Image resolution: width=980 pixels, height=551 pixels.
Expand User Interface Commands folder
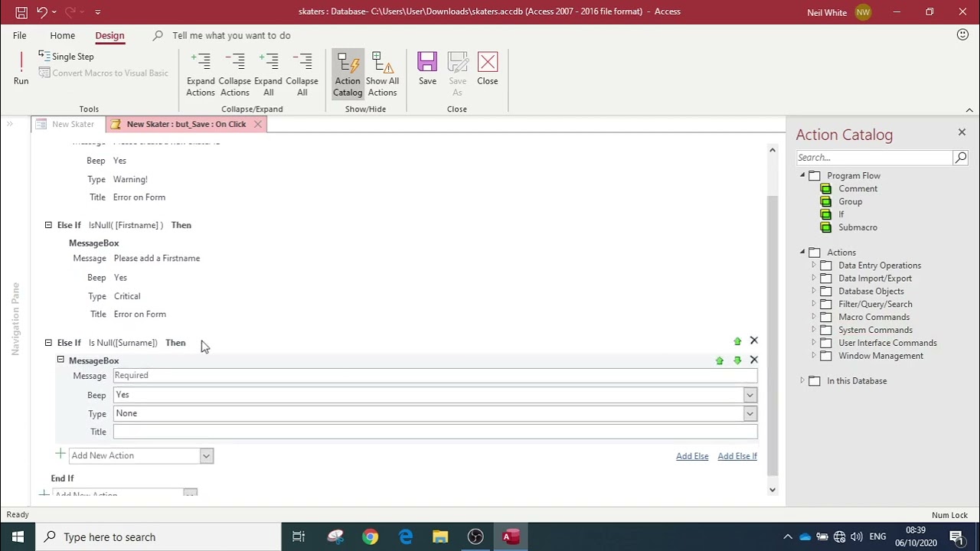click(814, 343)
